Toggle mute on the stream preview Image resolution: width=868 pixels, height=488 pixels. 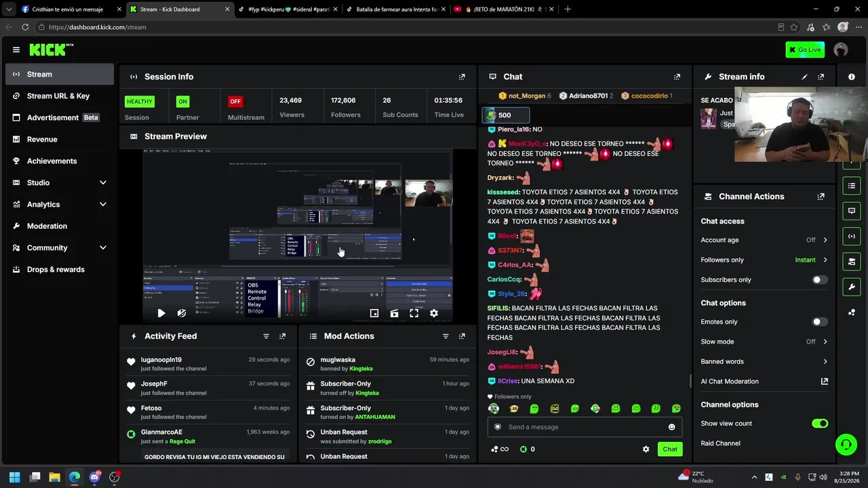point(181,313)
